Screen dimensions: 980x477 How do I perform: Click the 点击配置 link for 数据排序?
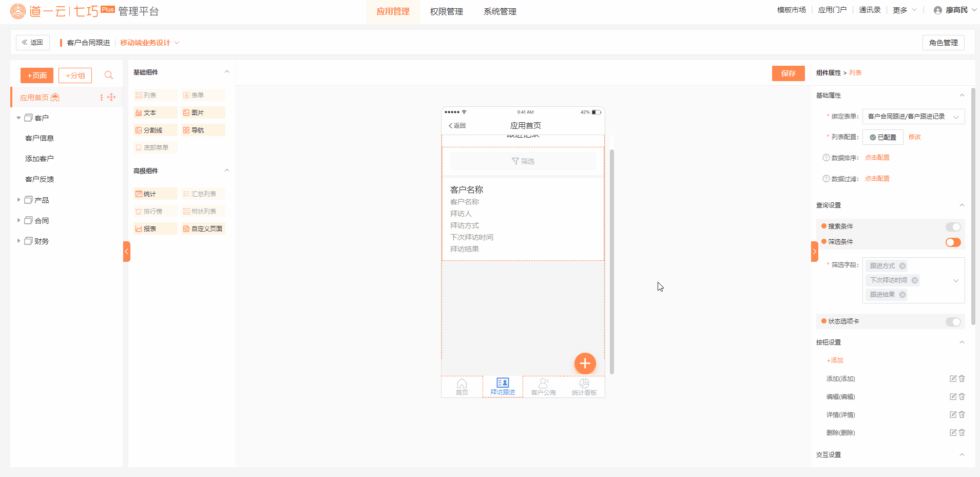point(877,158)
